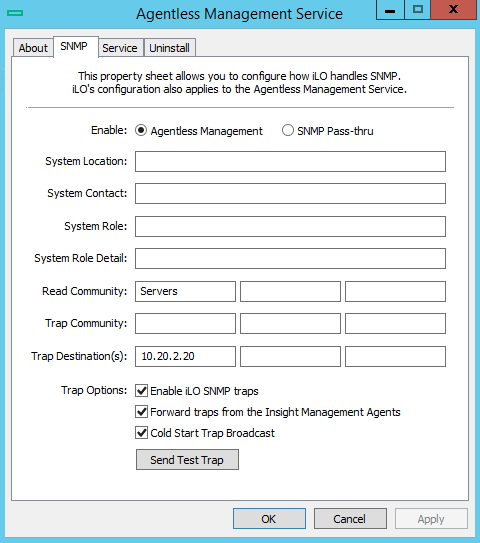Focus the System Location text field

[290, 161]
